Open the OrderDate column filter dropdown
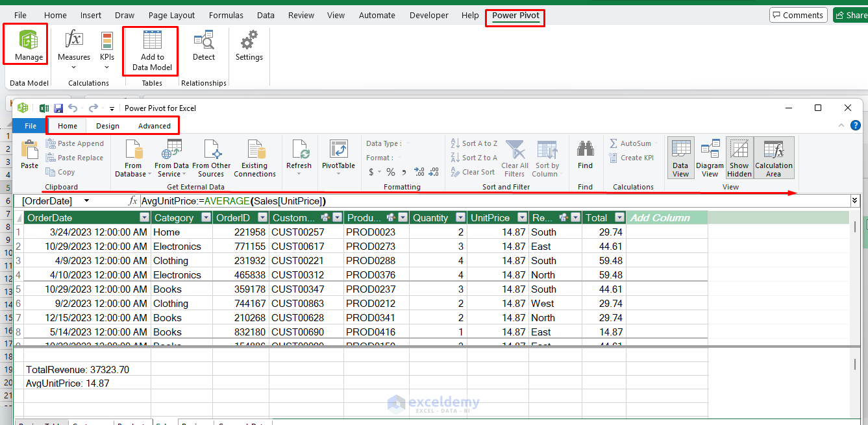The width and height of the screenshot is (868, 425). (x=144, y=218)
